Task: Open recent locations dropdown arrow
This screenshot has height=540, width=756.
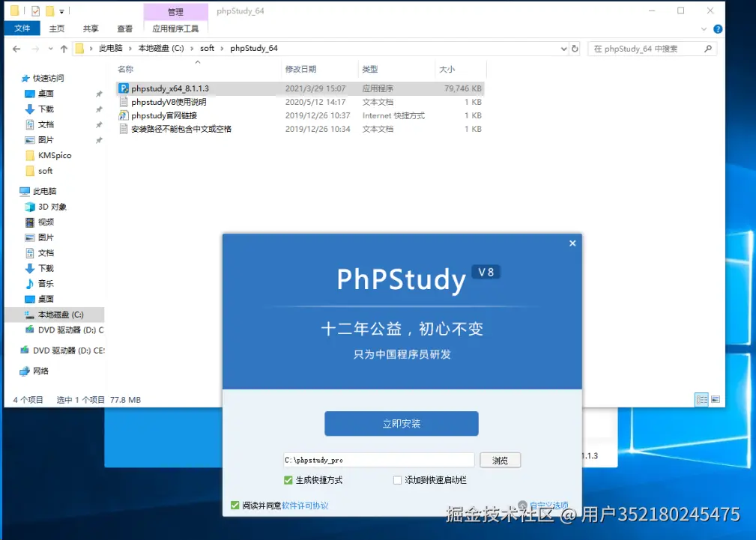Action: 51,49
